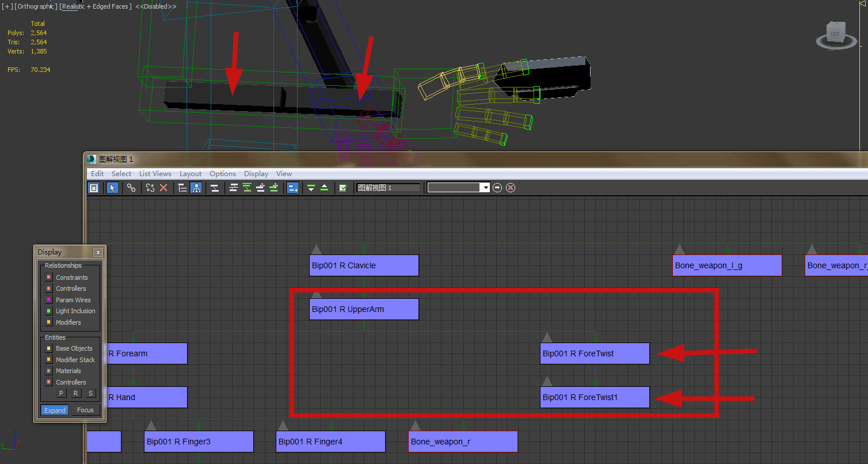Switch to Hierarchy Mode layout icon
The image size is (868, 464).
182,188
